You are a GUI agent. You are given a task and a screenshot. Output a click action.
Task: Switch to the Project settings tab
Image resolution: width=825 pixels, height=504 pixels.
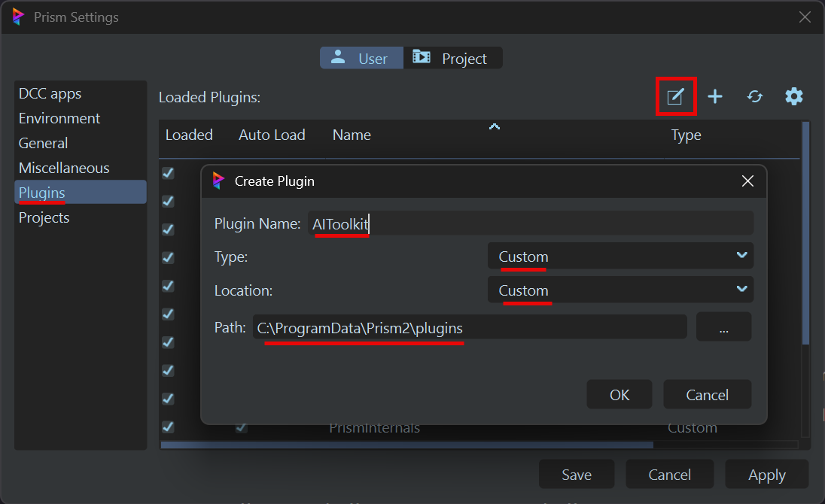tap(453, 58)
